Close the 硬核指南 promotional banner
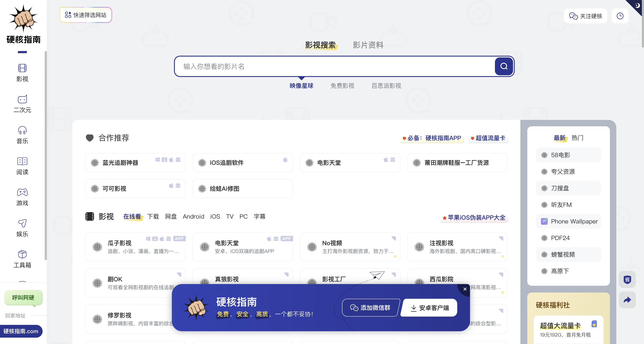This screenshot has width=644, height=344. pos(465,289)
